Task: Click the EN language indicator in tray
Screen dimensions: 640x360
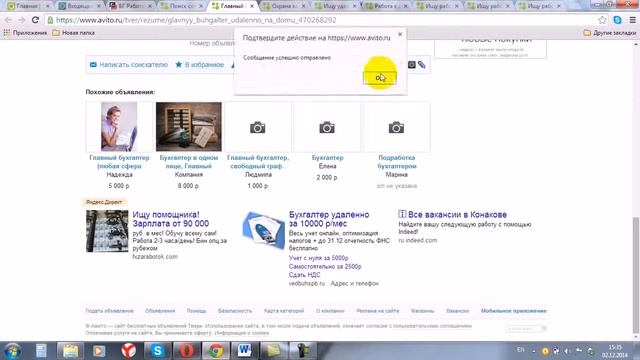Action: coord(520,350)
